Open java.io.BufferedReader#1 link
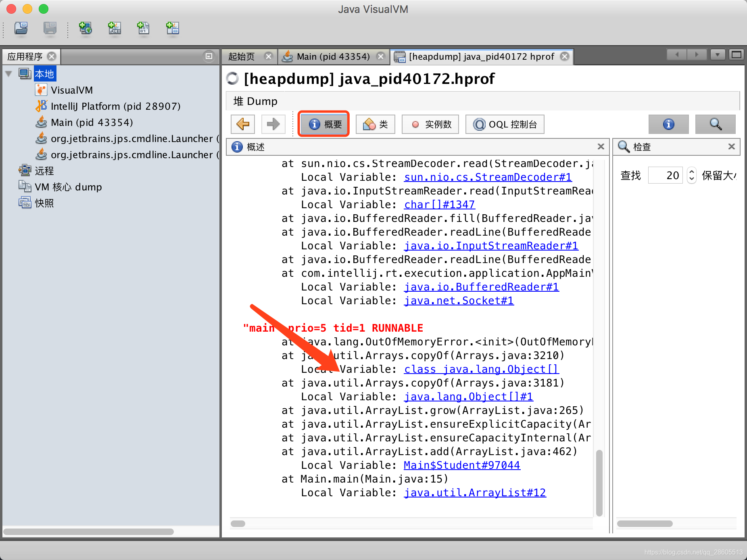 coord(482,287)
